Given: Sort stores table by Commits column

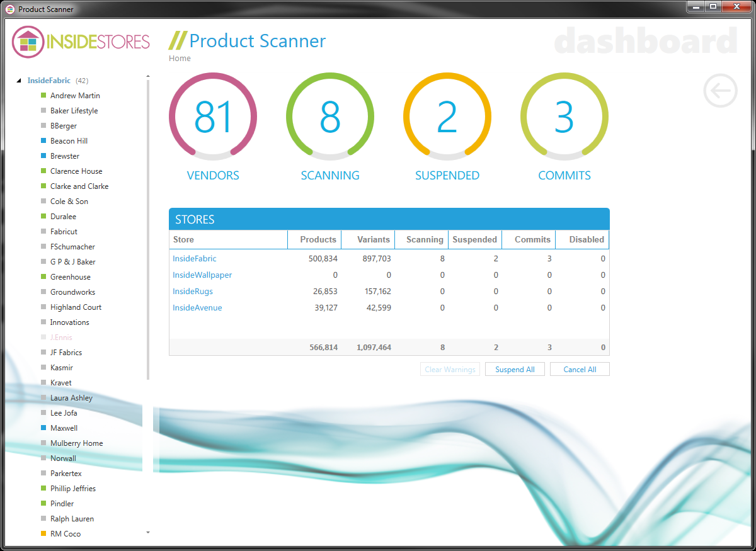Looking at the screenshot, I should (x=529, y=239).
